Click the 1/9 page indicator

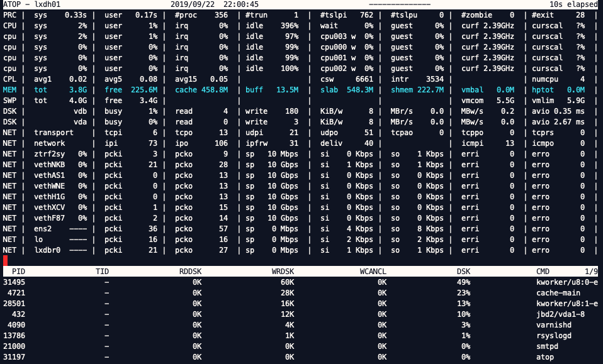pyautogui.click(x=591, y=272)
